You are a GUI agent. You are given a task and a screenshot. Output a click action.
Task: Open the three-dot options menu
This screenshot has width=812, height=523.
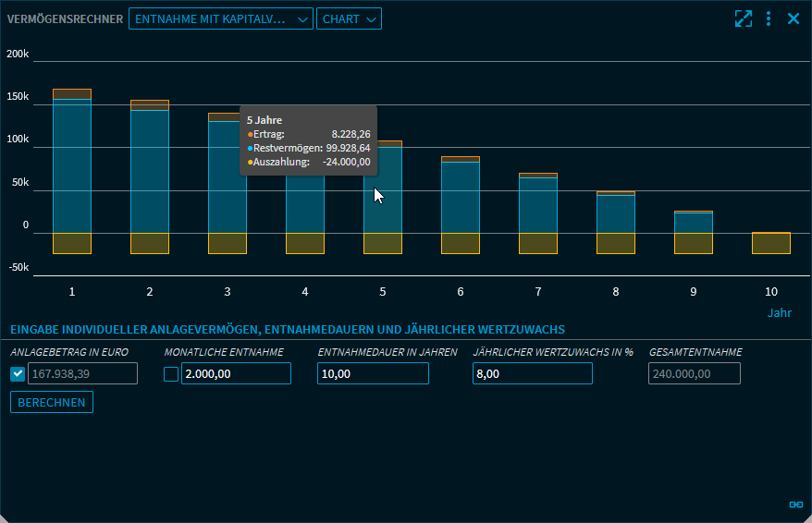click(769, 18)
